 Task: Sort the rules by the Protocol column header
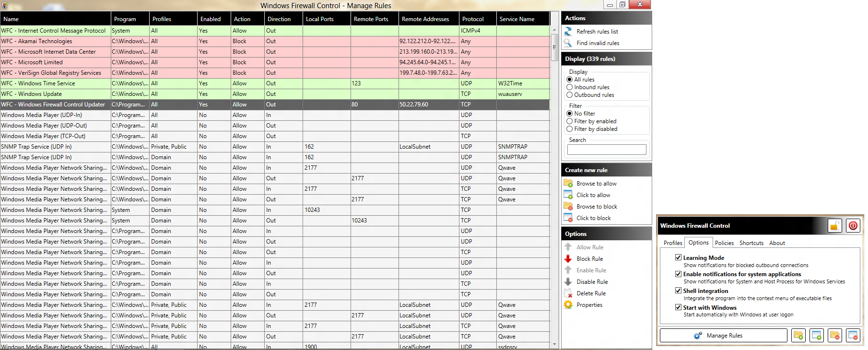point(473,19)
